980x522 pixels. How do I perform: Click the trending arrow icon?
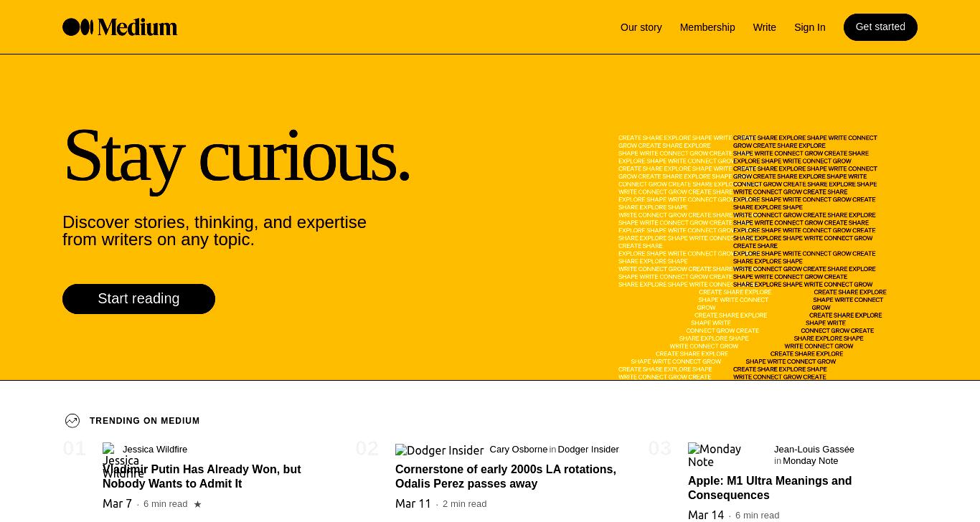(72, 421)
